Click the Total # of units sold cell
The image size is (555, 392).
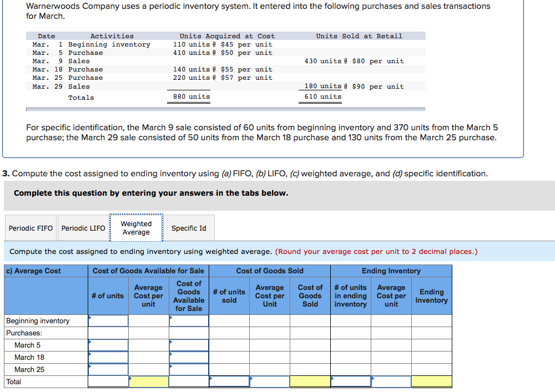229,381
